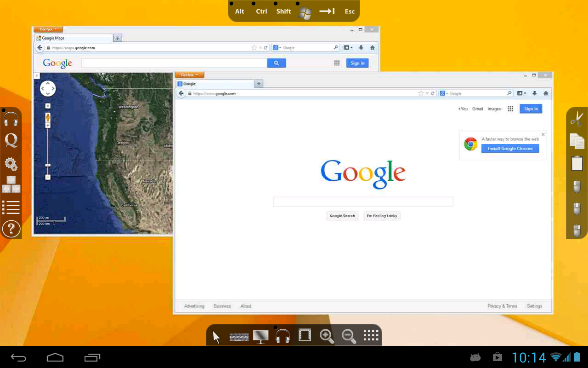Go to home page in front Google window
588x368 pixels.
click(x=546, y=93)
